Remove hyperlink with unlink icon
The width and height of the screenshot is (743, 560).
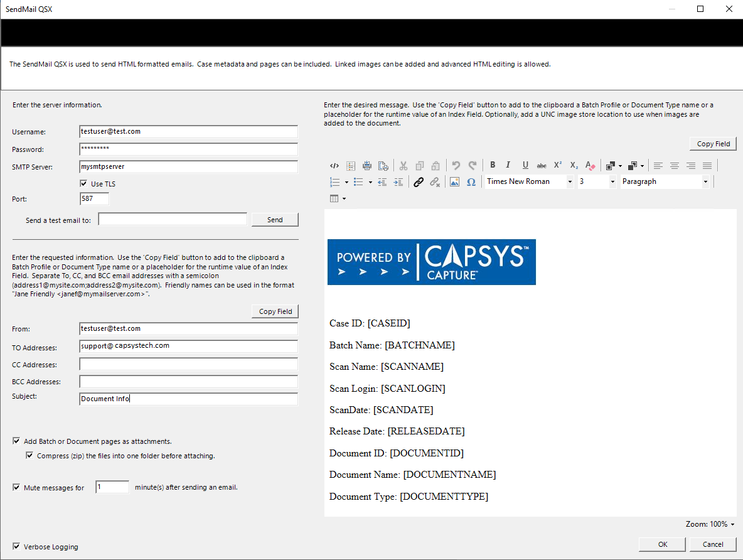click(x=435, y=182)
